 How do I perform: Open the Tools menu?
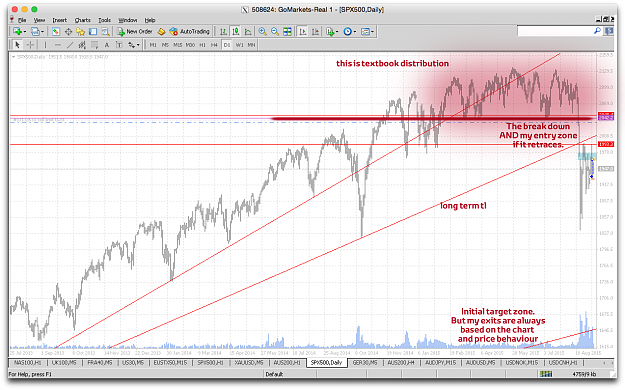tap(104, 20)
